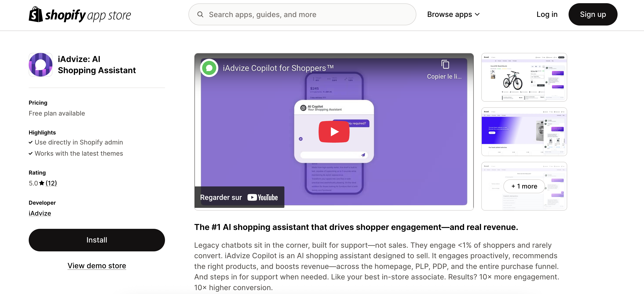Viewport: 644px width, 294px height.
Task: Click the checkmark beside Shopify admin highlight
Action: (x=31, y=142)
